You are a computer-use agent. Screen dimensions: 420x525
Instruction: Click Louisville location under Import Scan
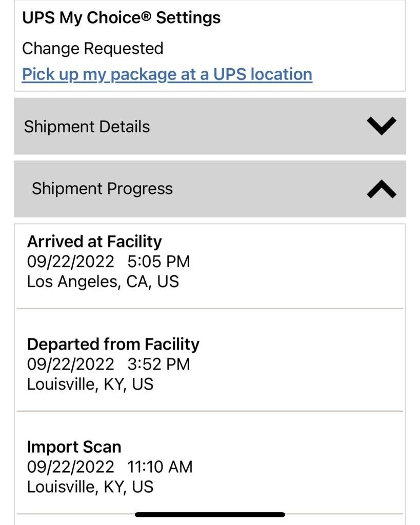coord(90,487)
